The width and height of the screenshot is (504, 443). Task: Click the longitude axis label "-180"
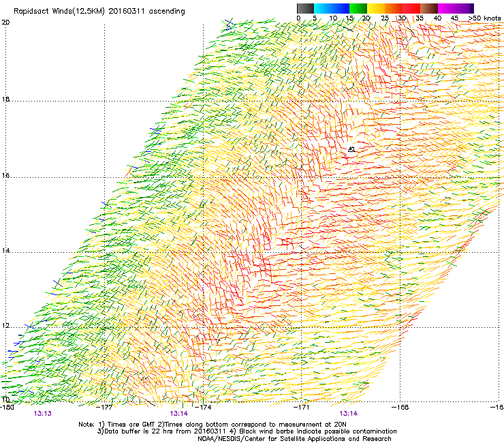tap(7, 408)
